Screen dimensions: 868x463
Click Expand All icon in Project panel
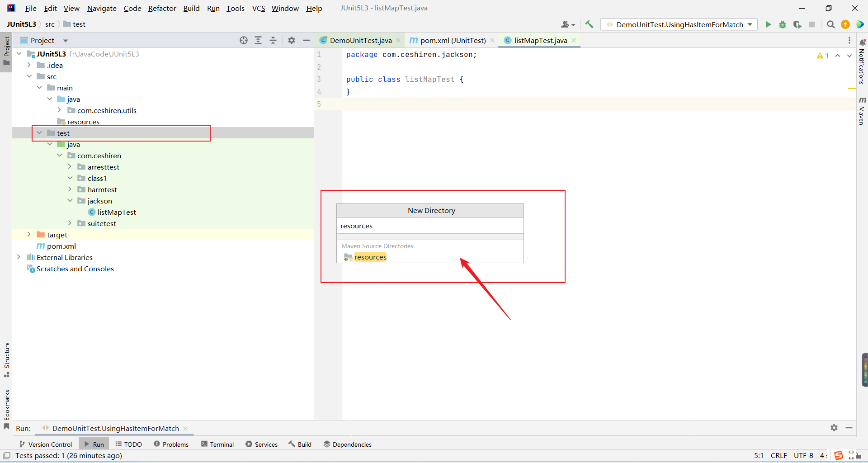click(258, 40)
